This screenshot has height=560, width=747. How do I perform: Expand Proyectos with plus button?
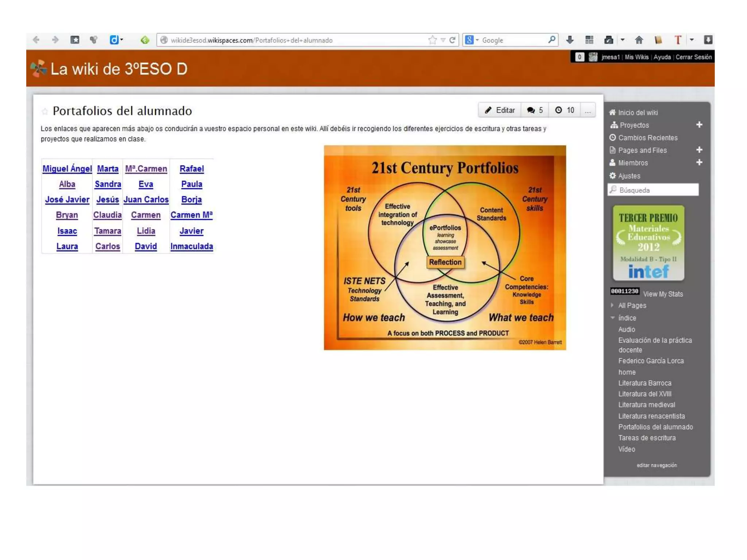pos(699,125)
